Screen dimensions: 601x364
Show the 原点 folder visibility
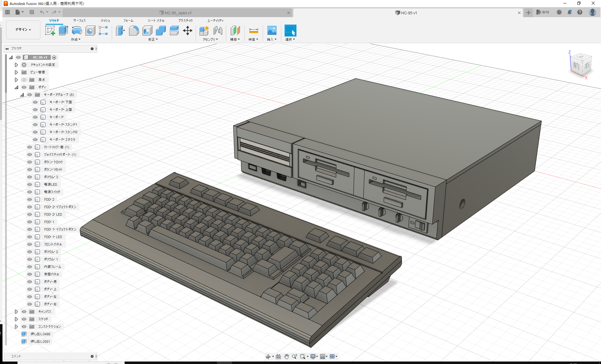coord(24,79)
